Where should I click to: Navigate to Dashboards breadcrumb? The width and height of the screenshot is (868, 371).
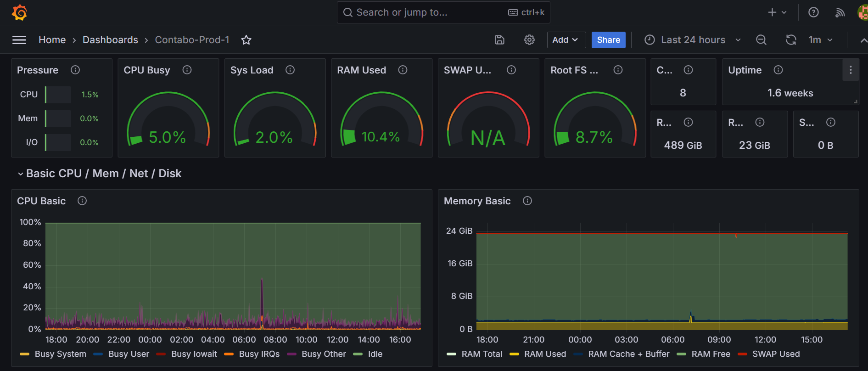tap(110, 40)
